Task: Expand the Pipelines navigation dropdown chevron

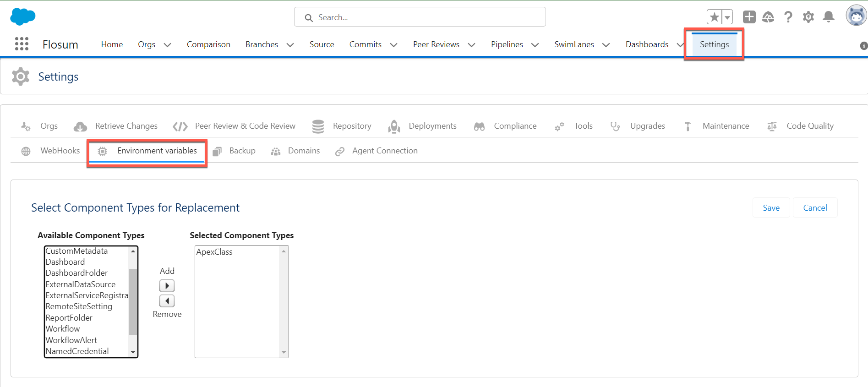Action: point(535,45)
